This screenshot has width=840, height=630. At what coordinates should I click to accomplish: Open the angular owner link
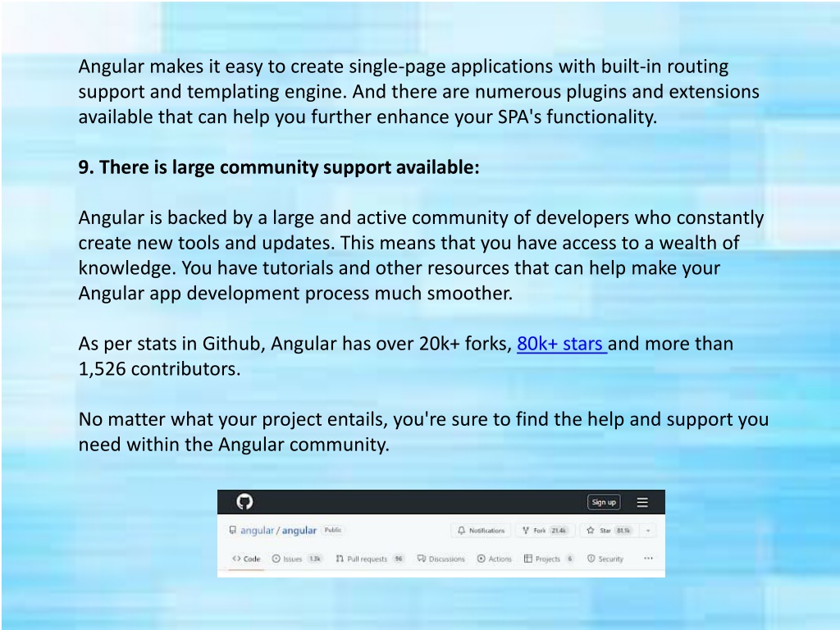[x=257, y=531]
